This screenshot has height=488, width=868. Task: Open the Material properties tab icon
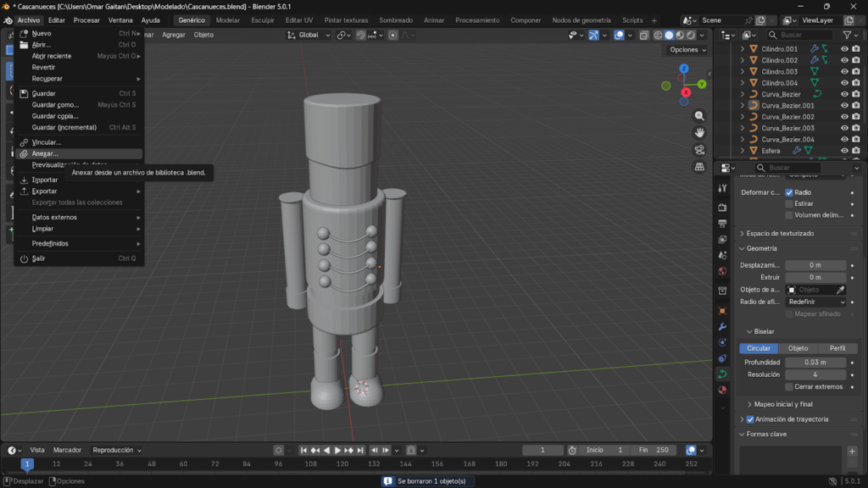[722, 390]
